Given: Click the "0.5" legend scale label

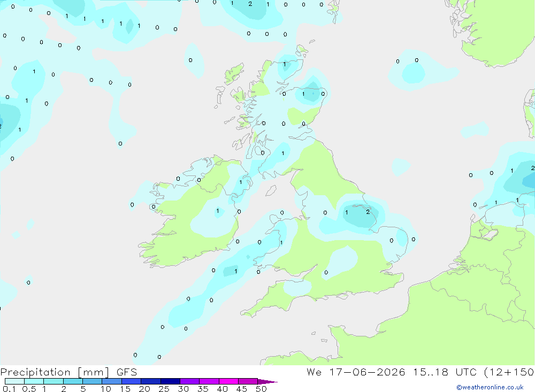Looking at the screenshot, I should 29,389.
